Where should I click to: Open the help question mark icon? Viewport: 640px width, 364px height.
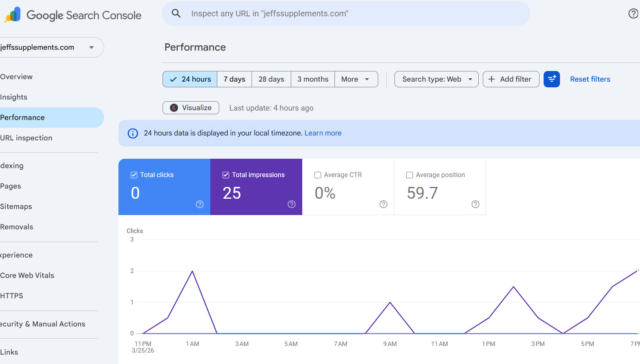click(633, 13)
